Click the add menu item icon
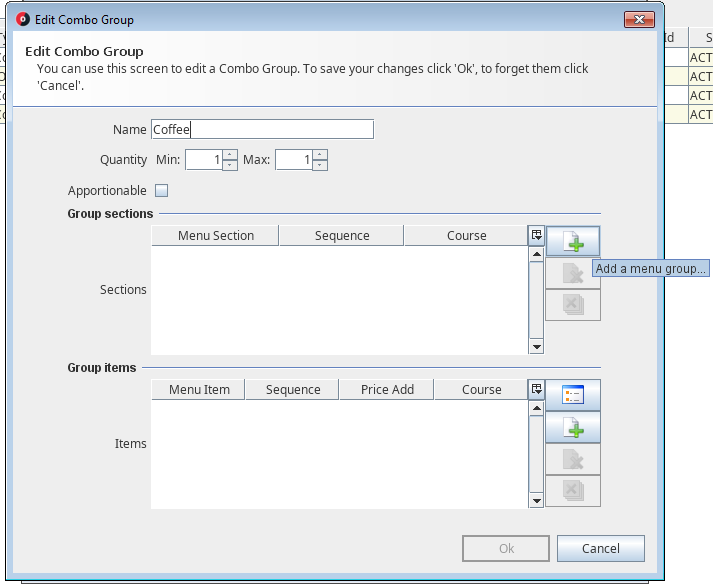Screen dimensions: 713x585 pos(573,427)
